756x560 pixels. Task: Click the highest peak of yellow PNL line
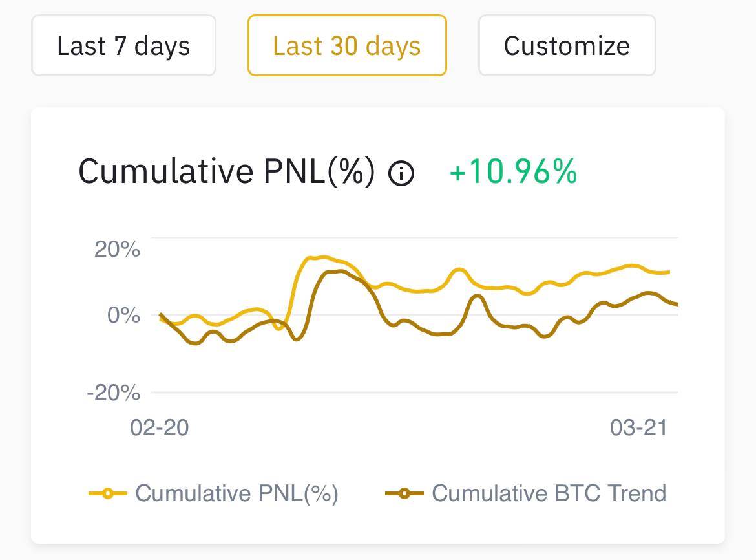point(323,257)
